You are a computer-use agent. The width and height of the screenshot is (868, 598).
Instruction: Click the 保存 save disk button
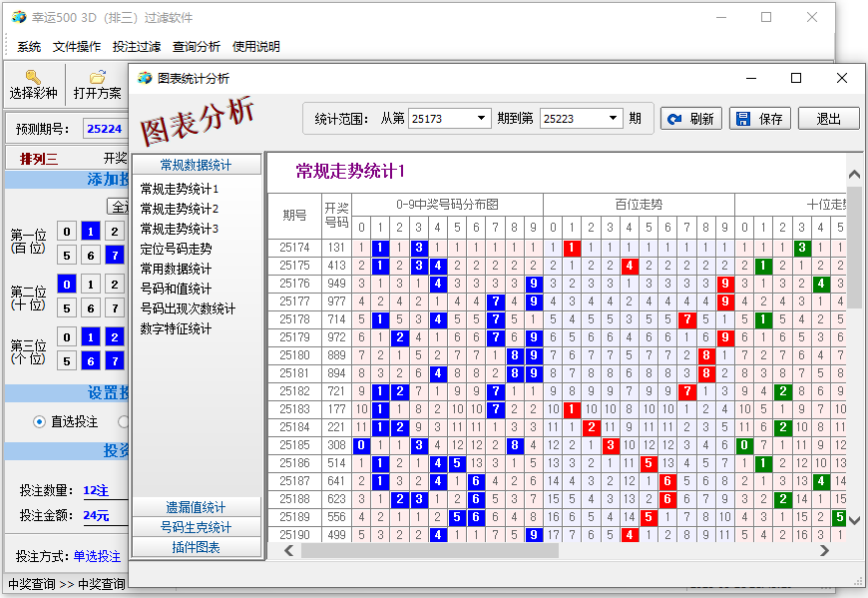[759, 119]
